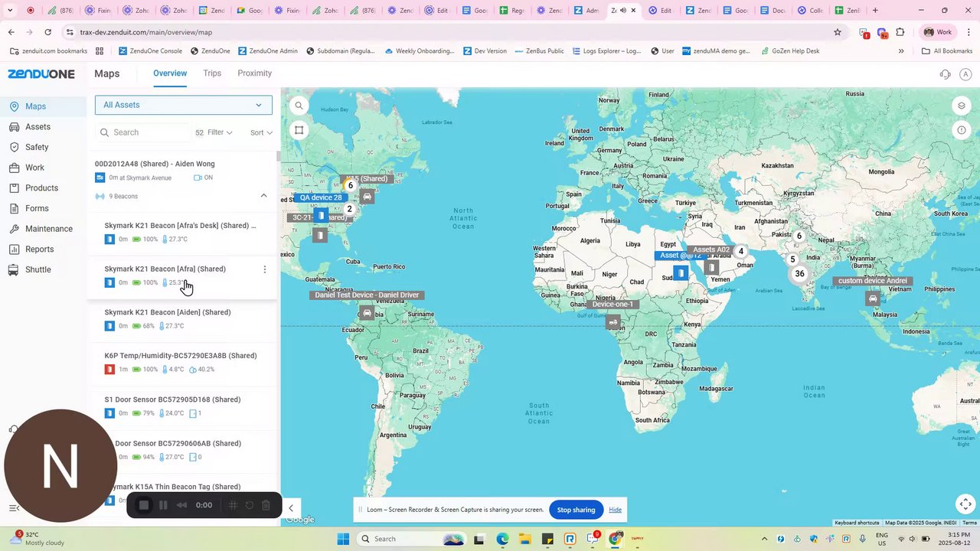The height and width of the screenshot is (551, 980).
Task: Open the Work profile menu in Chrome
Action: tap(938, 32)
